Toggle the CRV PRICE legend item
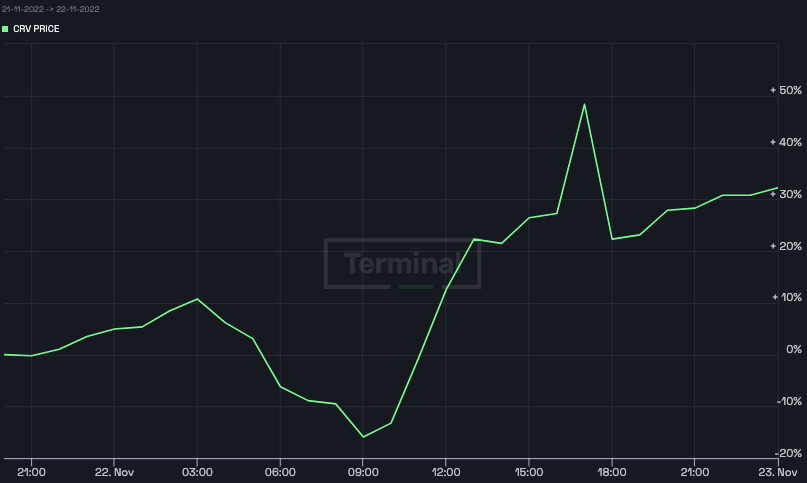This screenshot has width=807, height=483. [x=31, y=29]
